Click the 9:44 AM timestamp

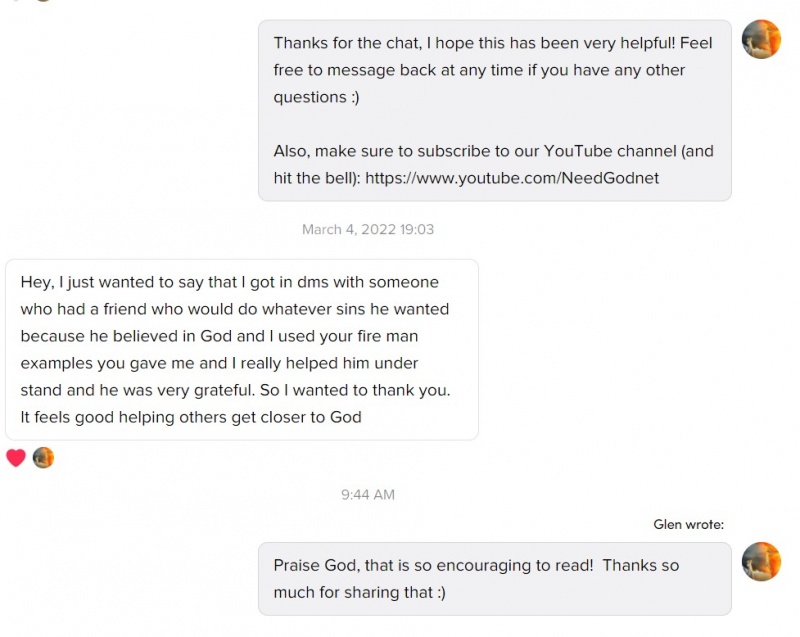pyautogui.click(x=368, y=494)
